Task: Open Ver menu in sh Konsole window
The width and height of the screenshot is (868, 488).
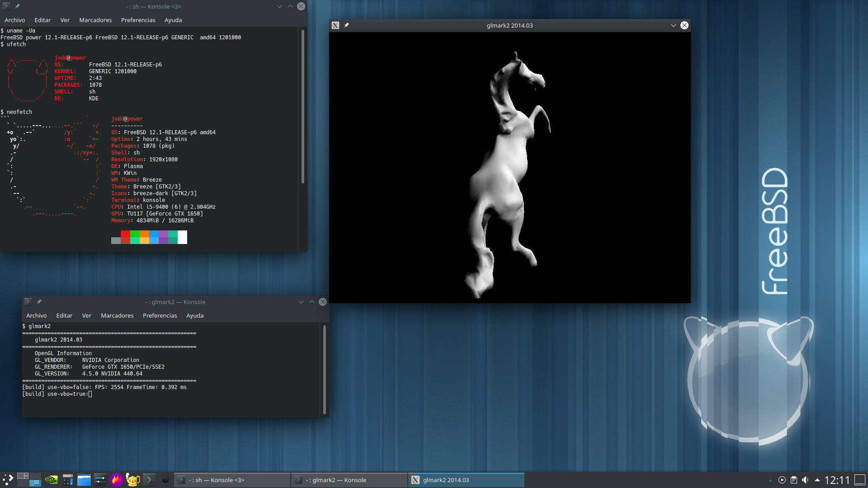Action: pos(65,20)
